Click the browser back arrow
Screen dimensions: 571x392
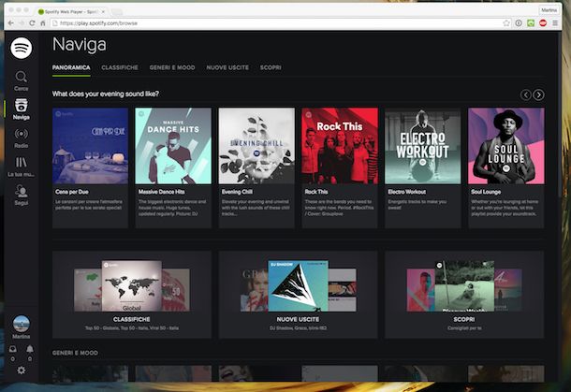tap(11, 23)
